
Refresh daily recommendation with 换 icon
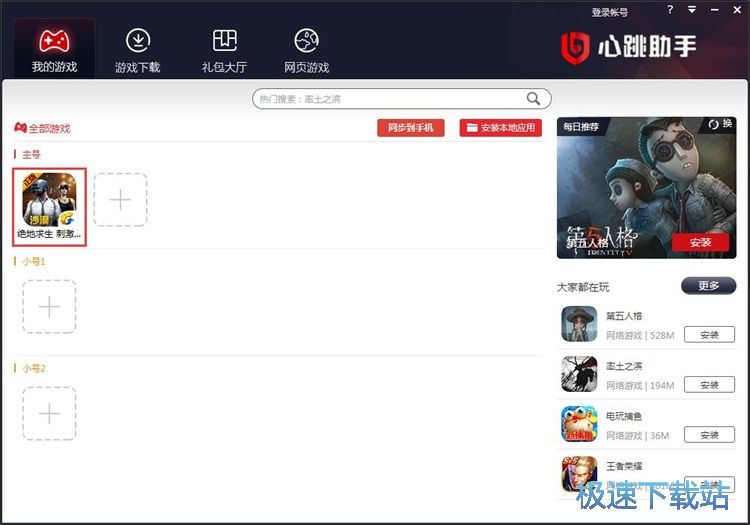[720, 124]
